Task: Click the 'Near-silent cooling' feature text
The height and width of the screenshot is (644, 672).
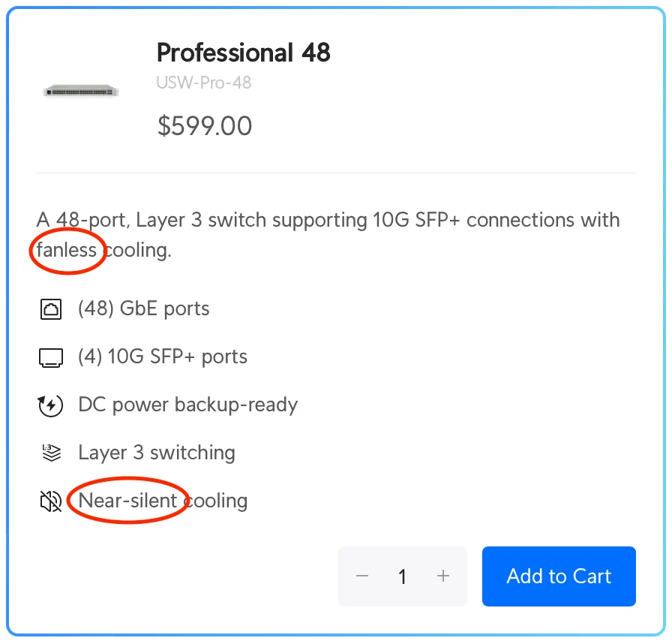Action: 162,501
